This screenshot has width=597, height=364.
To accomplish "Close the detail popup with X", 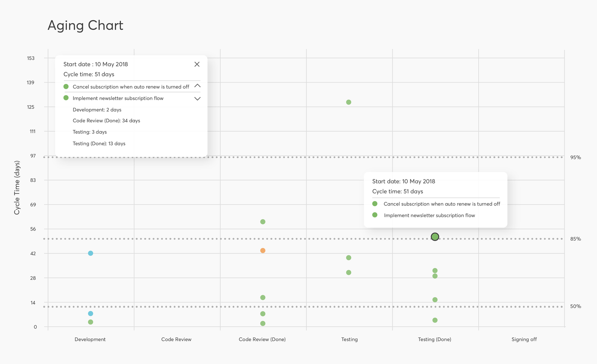I will tap(197, 64).
